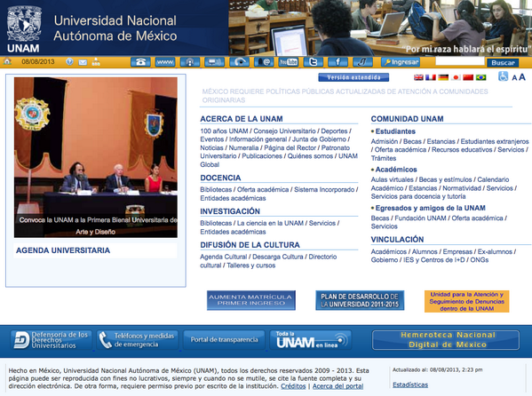Click Aumenta Matrícula Primer Ingreso banner
This screenshot has height=396, width=532.
[x=251, y=300]
